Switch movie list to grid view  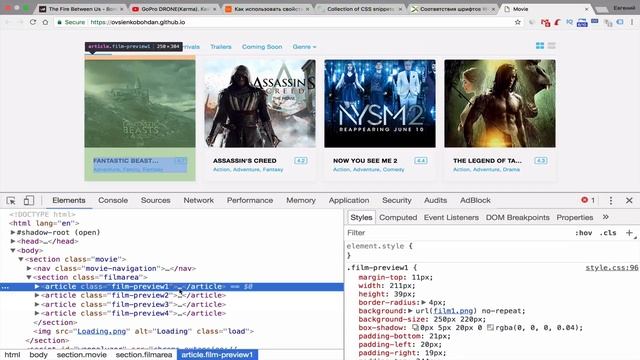pos(540,46)
